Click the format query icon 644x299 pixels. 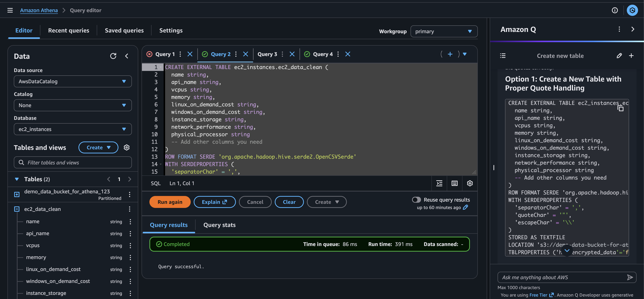click(x=439, y=183)
